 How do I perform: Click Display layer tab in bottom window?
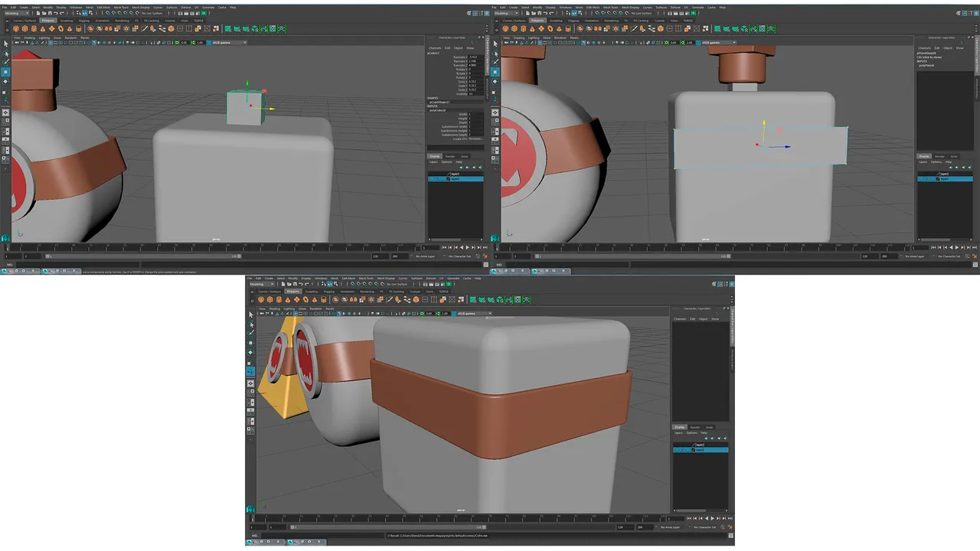coord(680,427)
